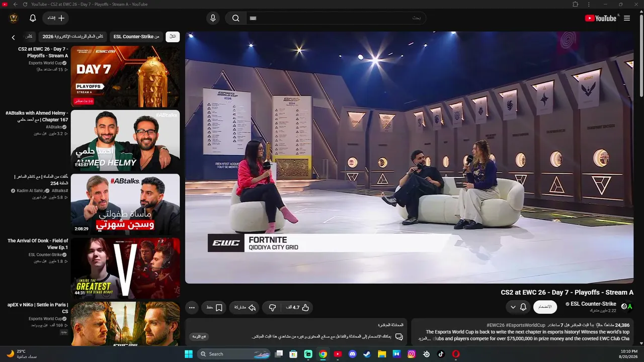Open the YouTube app on the taskbar
Screen dimensions: 644x362
click(338, 354)
